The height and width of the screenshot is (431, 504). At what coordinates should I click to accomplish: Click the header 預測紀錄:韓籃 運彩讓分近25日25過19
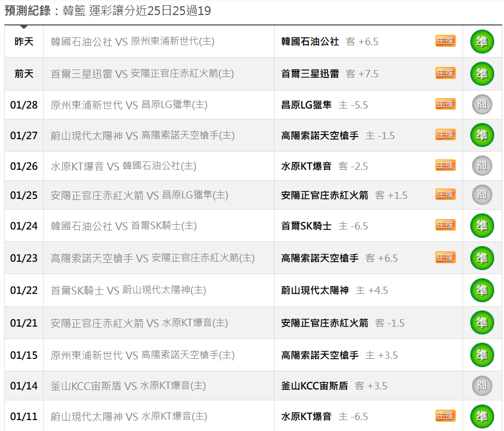click(107, 10)
